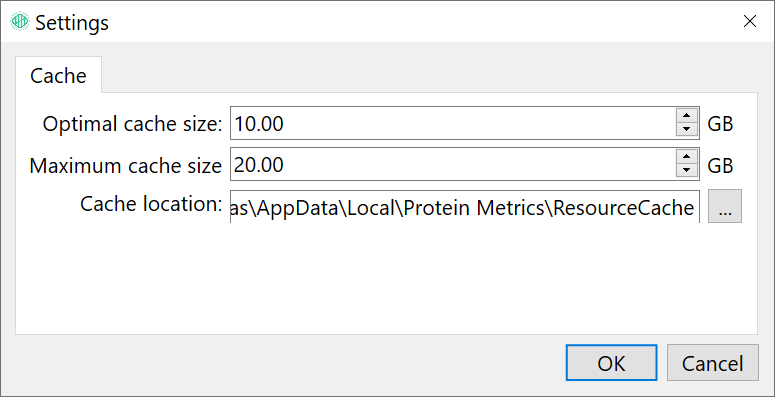
Task: Decrease Optimal cache size with down arrow
Action: (686, 130)
